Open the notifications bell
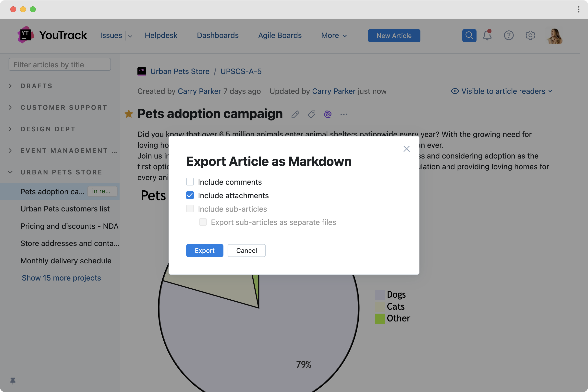 pyautogui.click(x=487, y=36)
